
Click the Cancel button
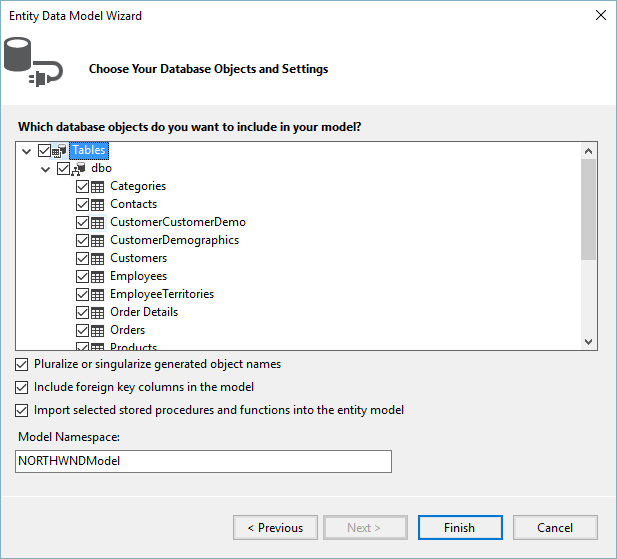coord(555,528)
